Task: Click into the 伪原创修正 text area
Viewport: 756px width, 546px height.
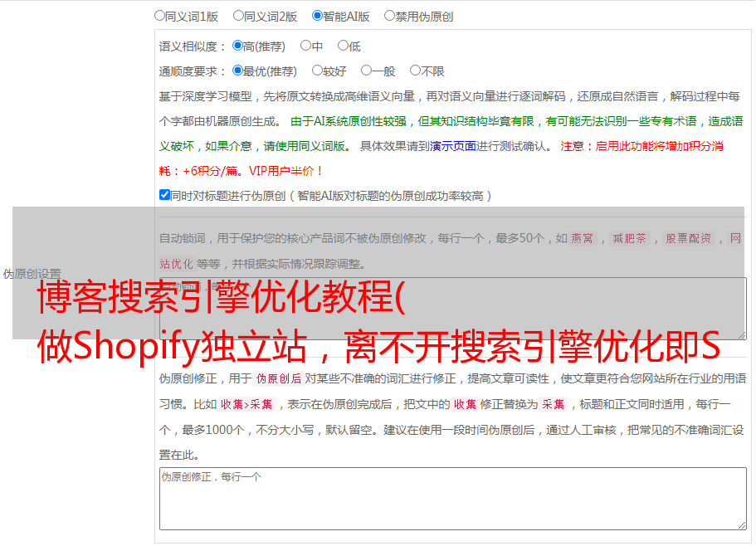Action: tap(453, 499)
